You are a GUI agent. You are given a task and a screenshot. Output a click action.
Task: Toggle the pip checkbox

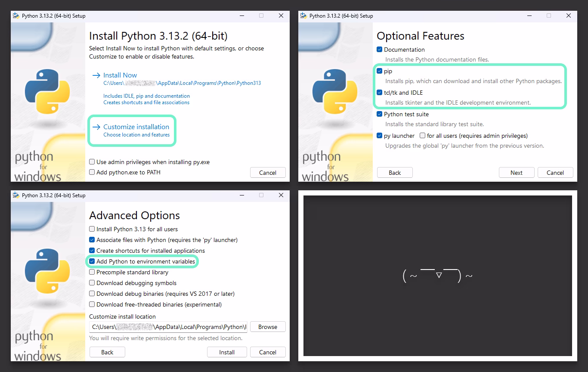point(379,71)
